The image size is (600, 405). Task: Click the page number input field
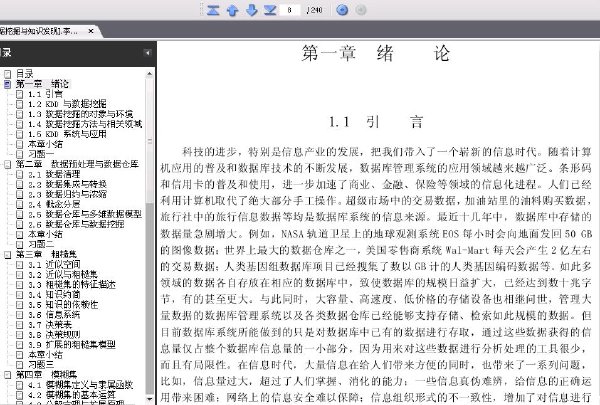click(x=290, y=10)
